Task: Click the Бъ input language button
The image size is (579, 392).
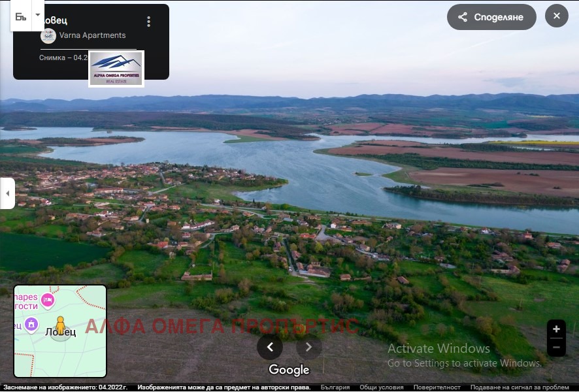Action: [x=21, y=16]
